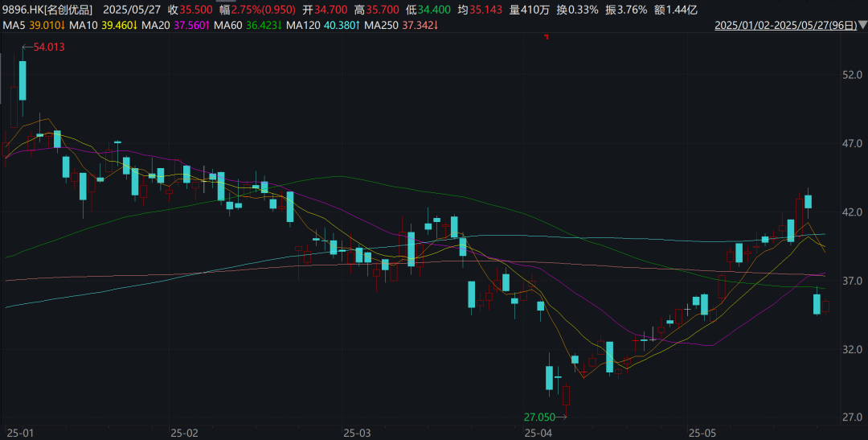Select the 9896.HK[名创优品] stock title
Screen dimensions: 868x440
click(47, 10)
